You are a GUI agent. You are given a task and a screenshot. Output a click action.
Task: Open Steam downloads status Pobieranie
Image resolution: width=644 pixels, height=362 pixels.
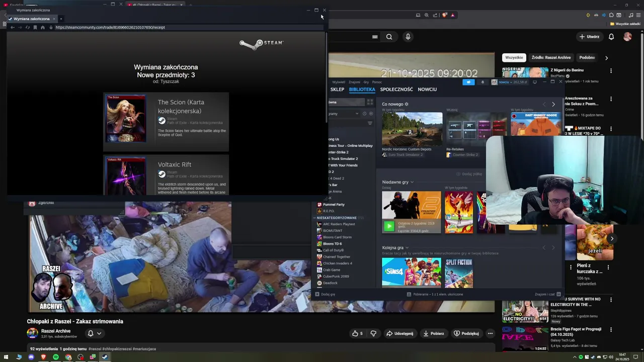click(435, 294)
